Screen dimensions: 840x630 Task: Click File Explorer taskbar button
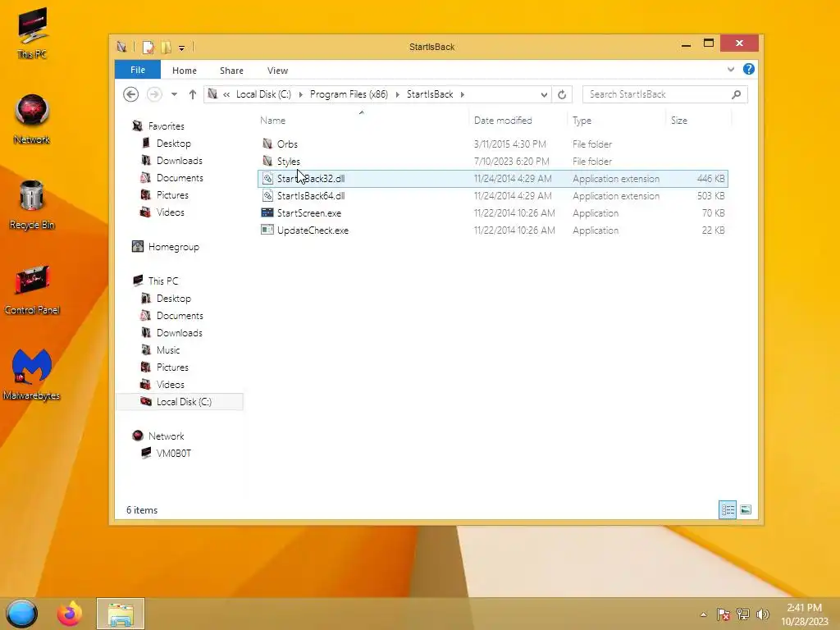121,614
